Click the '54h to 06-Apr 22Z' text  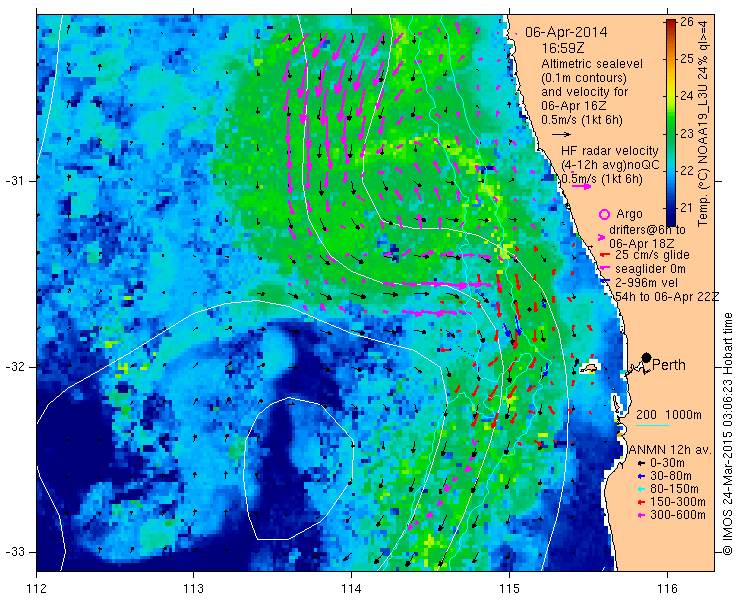pos(667,296)
